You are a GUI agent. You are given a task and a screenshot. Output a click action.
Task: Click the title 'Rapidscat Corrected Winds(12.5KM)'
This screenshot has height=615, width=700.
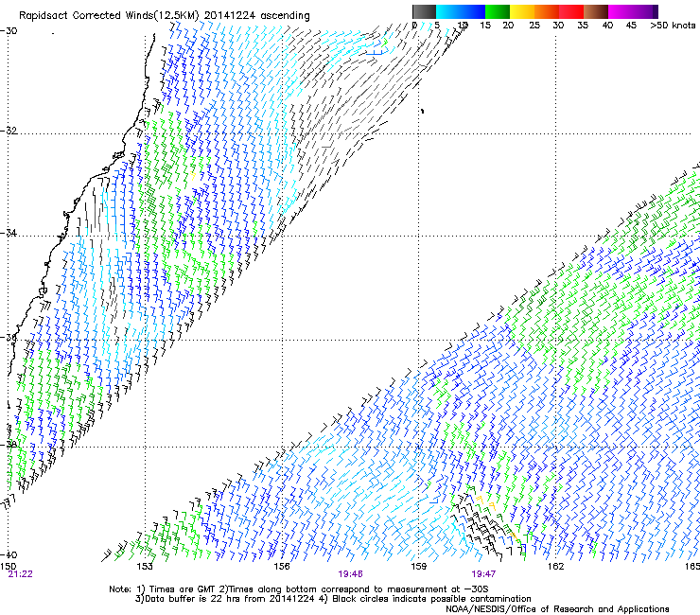pos(109,16)
